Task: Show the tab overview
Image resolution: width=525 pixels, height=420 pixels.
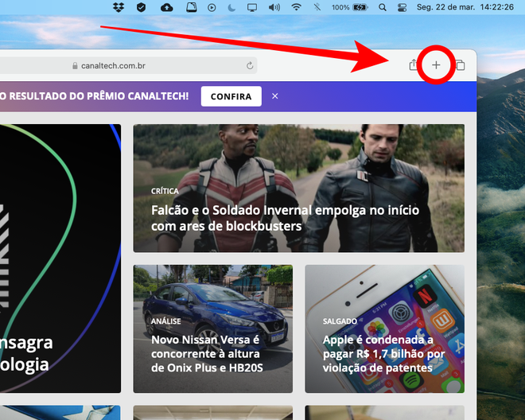Action: pos(461,65)
